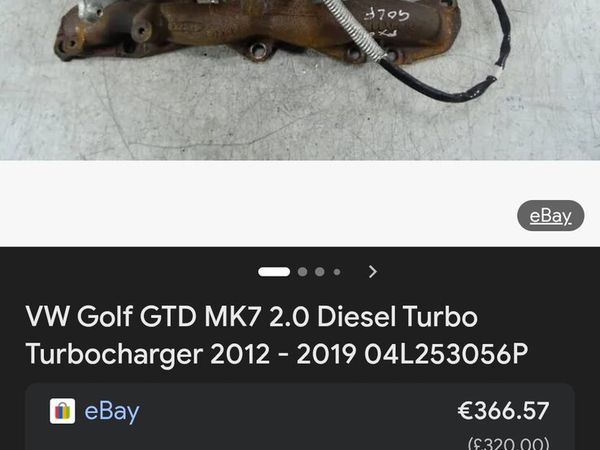The width and height of the screenshot is (600, 450).
Task: Tap the handwritten 705 marking on manifold
Action: point(386,15)
